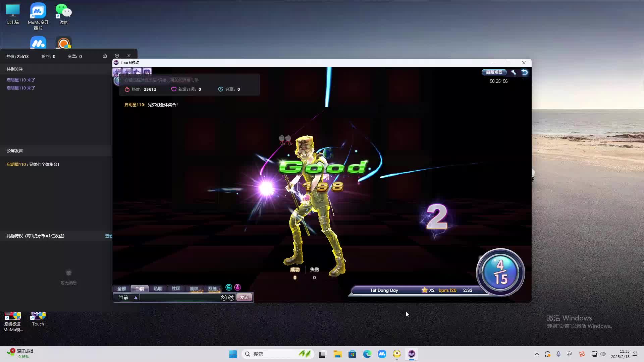Open stream panel settings hexagon icon
Viewport: 644px width, 362px height.
pyautogui.click(x=117, y=56)
